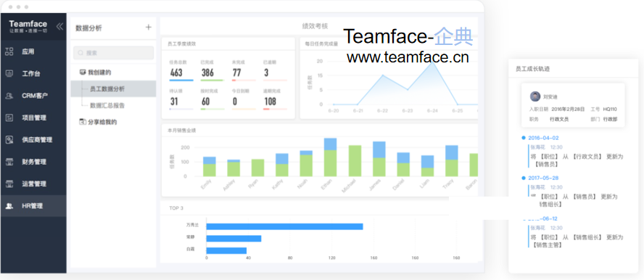Image resolution: width=644 pixels, height=280 pixels.
Task: Click the search magnifier icon
Action: coord(80,53)
